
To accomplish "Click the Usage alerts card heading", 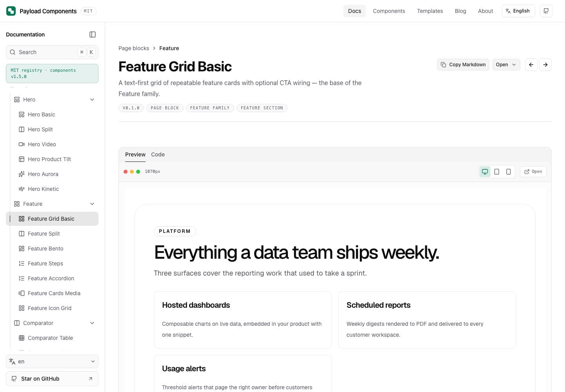I will click(x=184, y=368).
